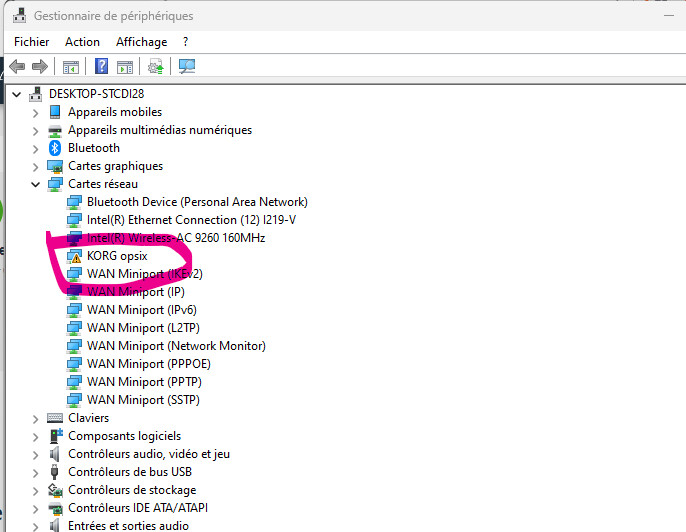Expand the Cartes graphiques category
Viewport: 686px width, 532px height.
[35, 167]
